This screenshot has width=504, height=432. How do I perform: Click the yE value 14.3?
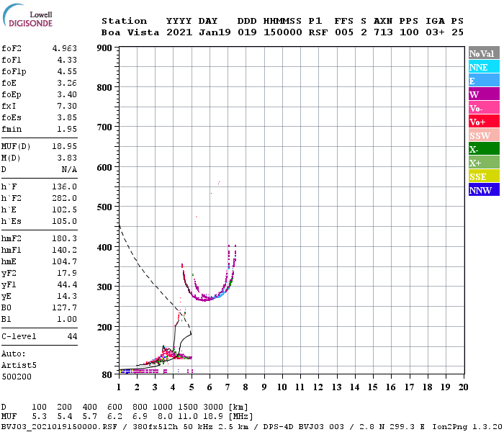coord(67,297)
